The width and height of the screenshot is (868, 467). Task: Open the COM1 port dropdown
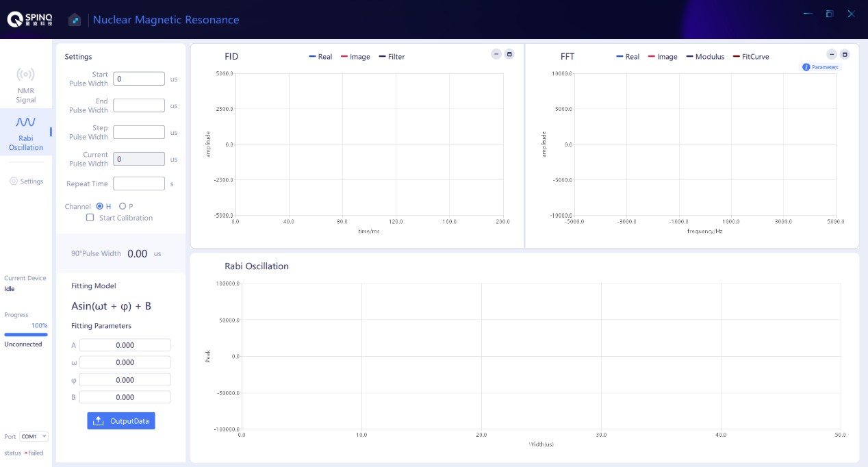click(x=34, y=436)
